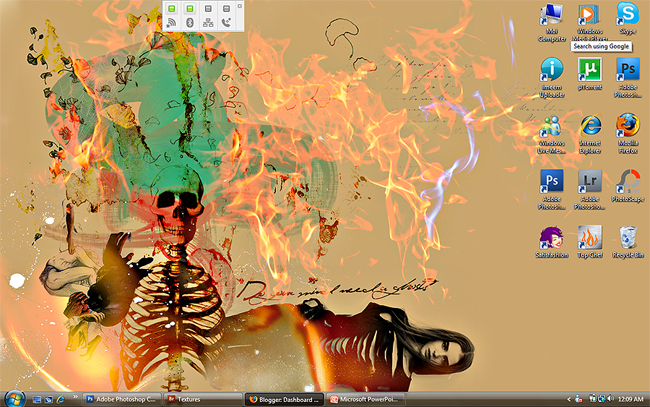Open the Top Chef desktop shortcut
The height and width of the screenshot is (407, 650).
589,242
